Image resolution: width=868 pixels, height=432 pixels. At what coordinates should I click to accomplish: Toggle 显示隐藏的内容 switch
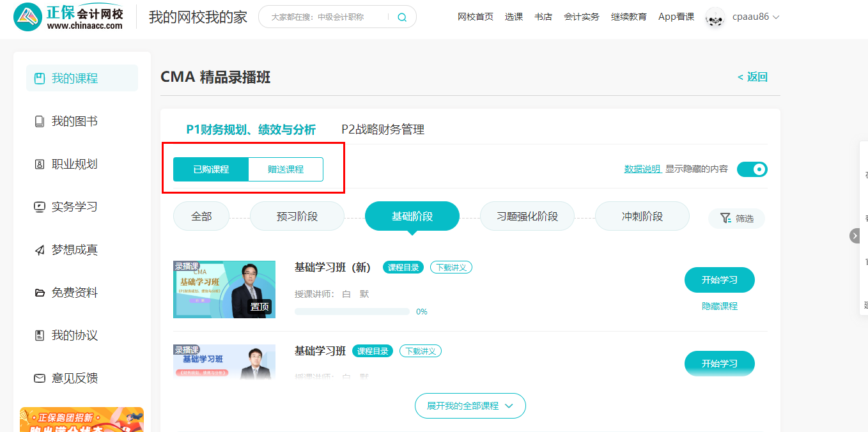pyautogui.click(x=752, y=169)
